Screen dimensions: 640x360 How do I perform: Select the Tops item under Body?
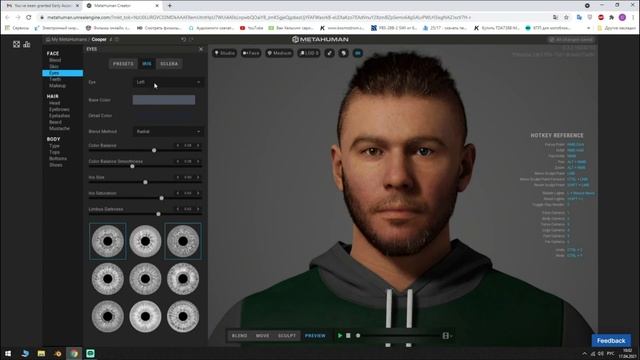(x=54, y=152)
